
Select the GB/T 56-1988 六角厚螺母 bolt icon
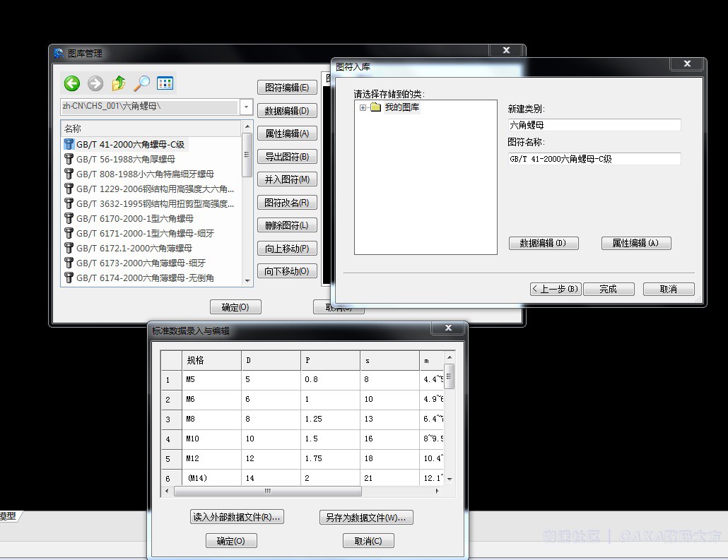coord(69,159)
